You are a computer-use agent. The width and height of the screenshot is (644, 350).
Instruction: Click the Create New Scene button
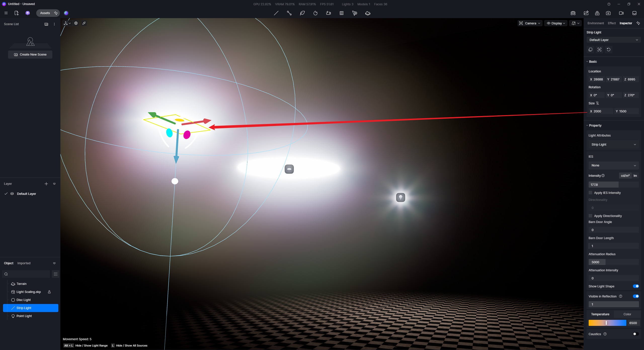tap(30, 55)
